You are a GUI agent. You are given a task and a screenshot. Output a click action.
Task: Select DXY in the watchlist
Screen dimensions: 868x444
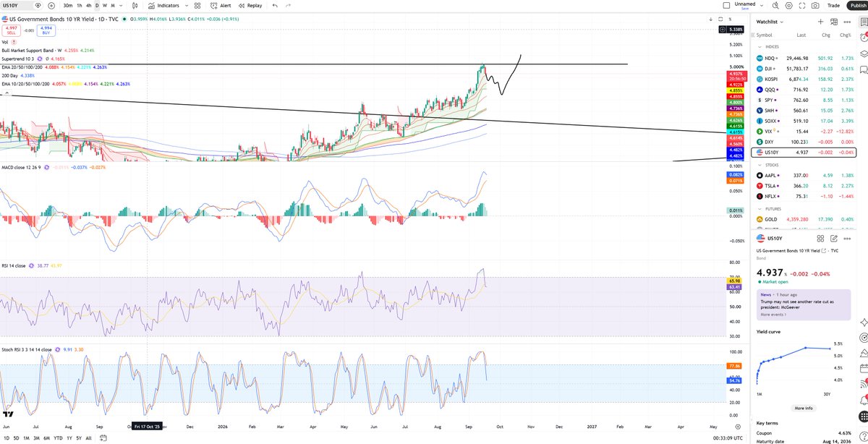coord(803,142)
